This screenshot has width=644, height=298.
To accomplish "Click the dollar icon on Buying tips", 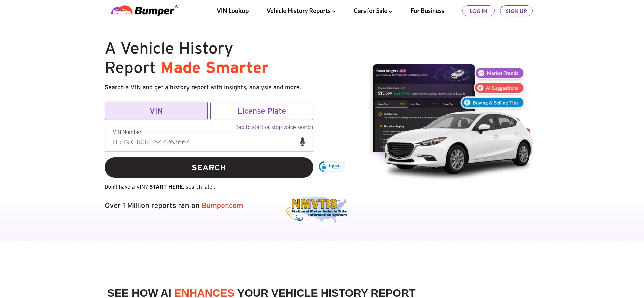I will pos(467,103).
